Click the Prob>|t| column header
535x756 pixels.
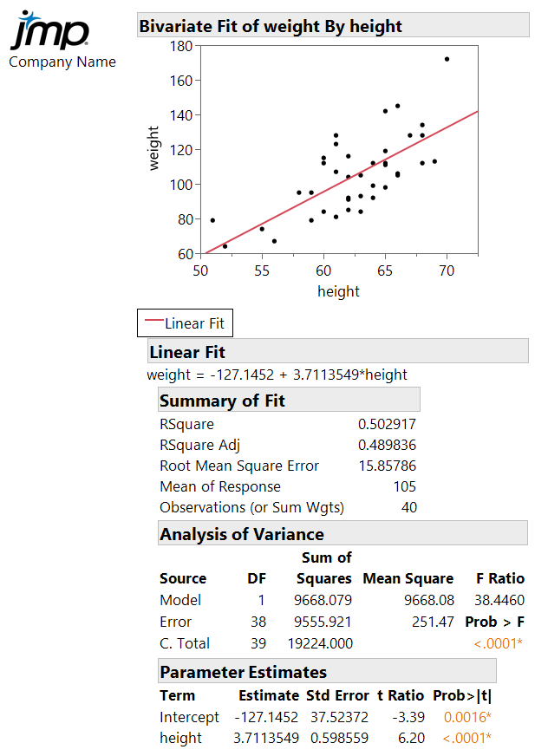click(461, 695)
